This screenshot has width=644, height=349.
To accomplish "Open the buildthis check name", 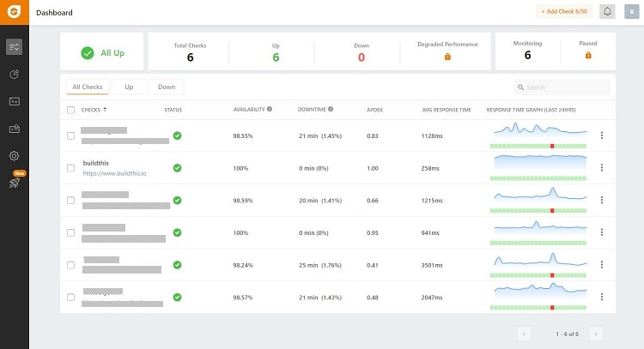I will tap(95, 163).
